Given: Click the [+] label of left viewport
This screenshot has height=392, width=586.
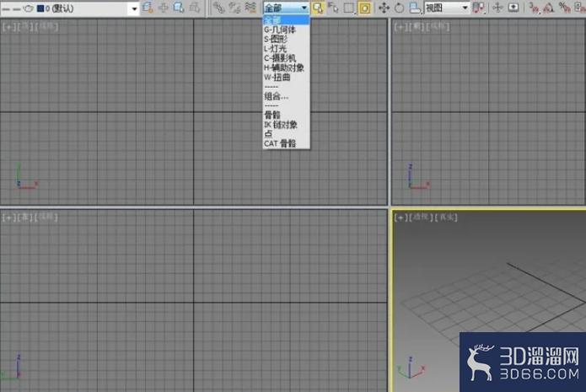Looking at the screenshot, I should [x=8, y=217].
